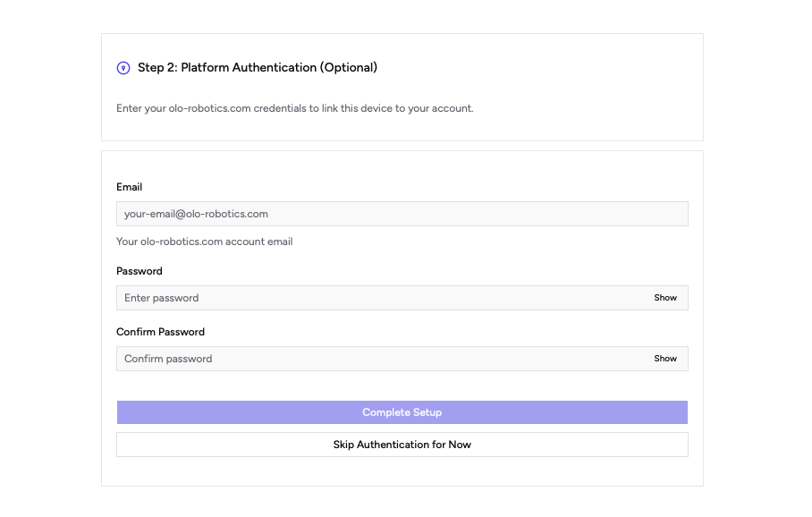Click the Step 2 Platform Authentication heading
Image resolution: width=812 pixels, height=517 pixels.
[x=258, y=67]
